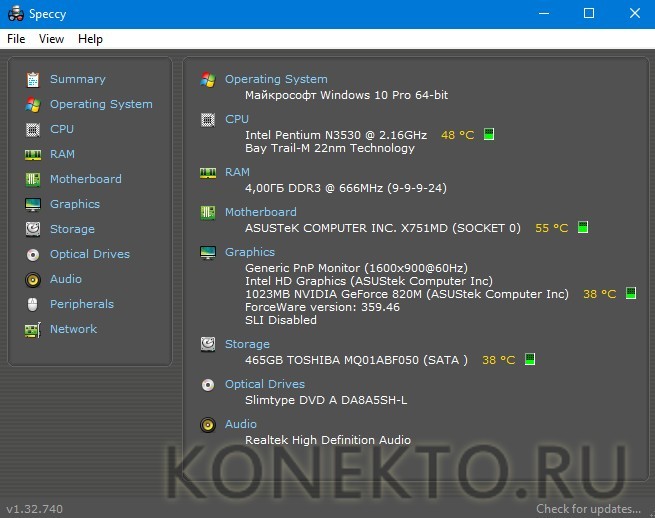
Task: Click the Operating System heading link
Action: click(276, 79)
